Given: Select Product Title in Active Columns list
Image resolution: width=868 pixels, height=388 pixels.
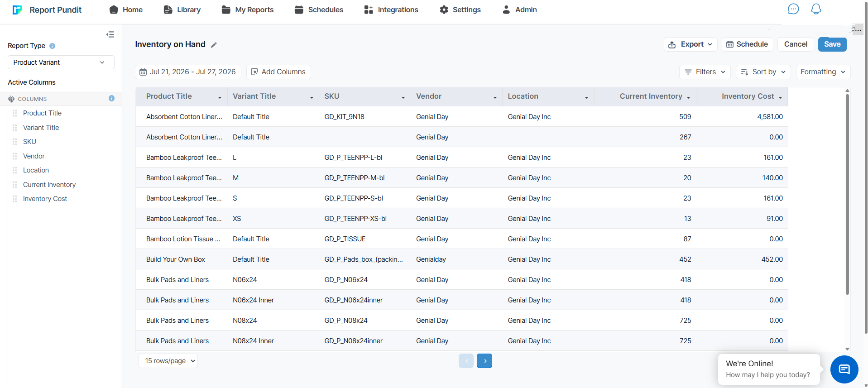Looking at the screenshot, I should coord(42,113).
